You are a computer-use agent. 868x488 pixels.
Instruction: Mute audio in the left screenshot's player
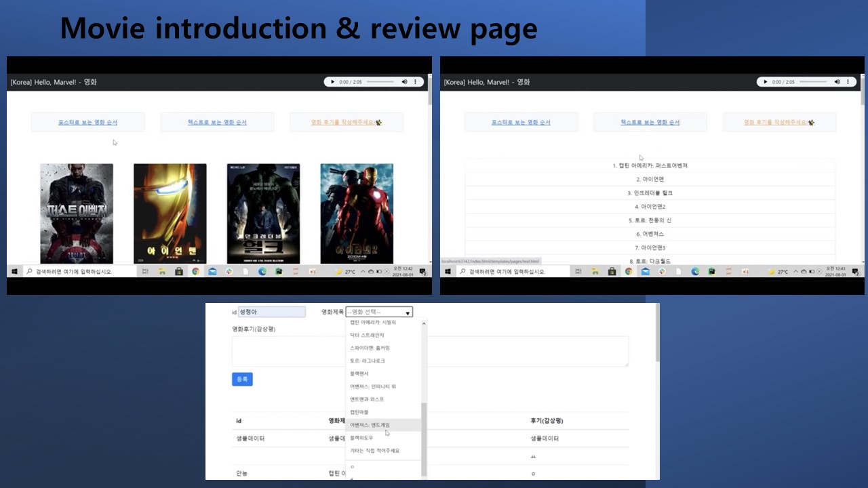(x=404, y=82)
